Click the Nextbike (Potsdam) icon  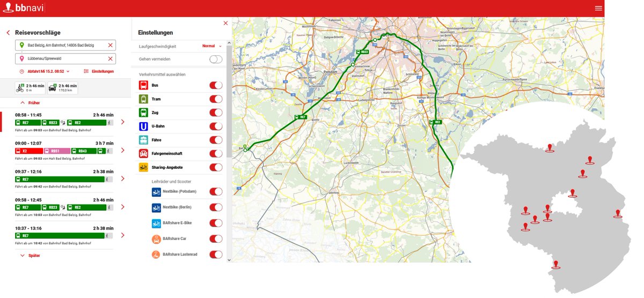tap(156, 192)
